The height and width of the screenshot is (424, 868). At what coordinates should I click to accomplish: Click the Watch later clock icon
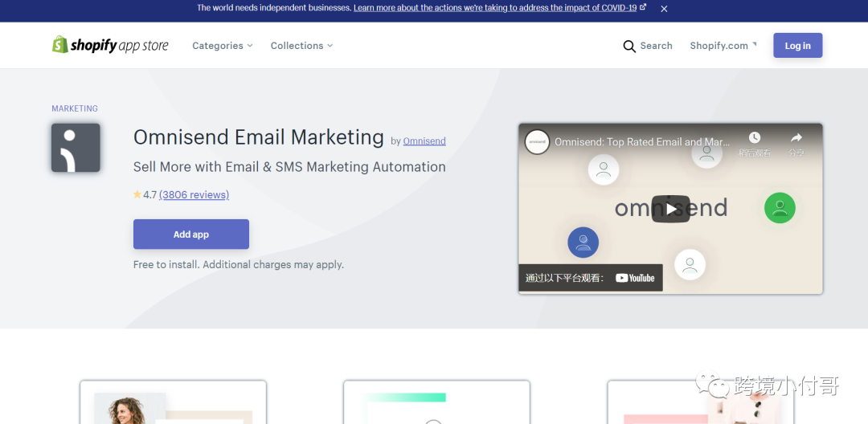[x=755, y=137]
